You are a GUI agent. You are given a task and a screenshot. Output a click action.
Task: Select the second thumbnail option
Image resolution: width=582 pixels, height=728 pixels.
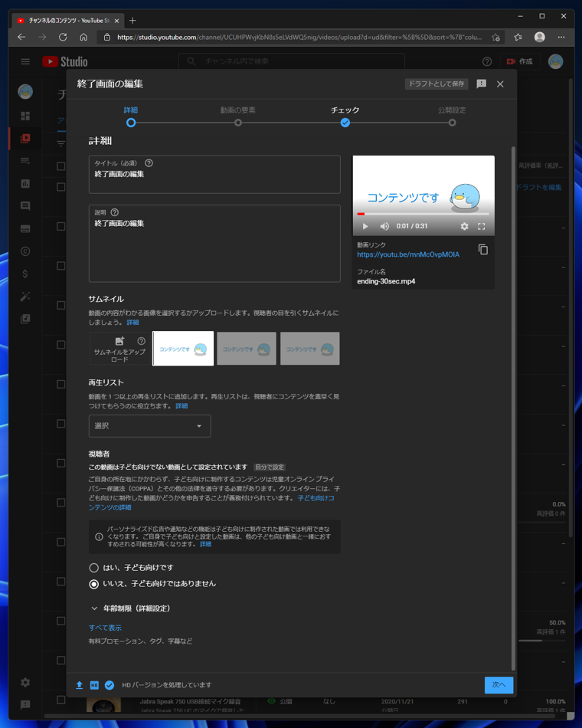tap(247, 349)
